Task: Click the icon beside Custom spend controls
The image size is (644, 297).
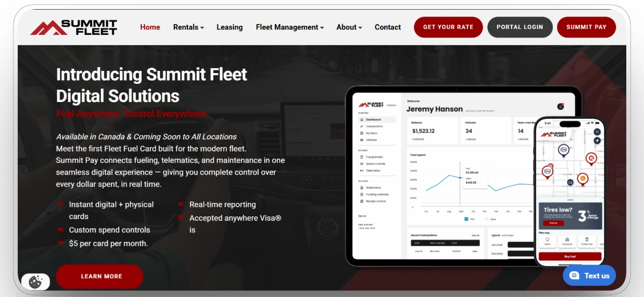Action: click(60, 230)
